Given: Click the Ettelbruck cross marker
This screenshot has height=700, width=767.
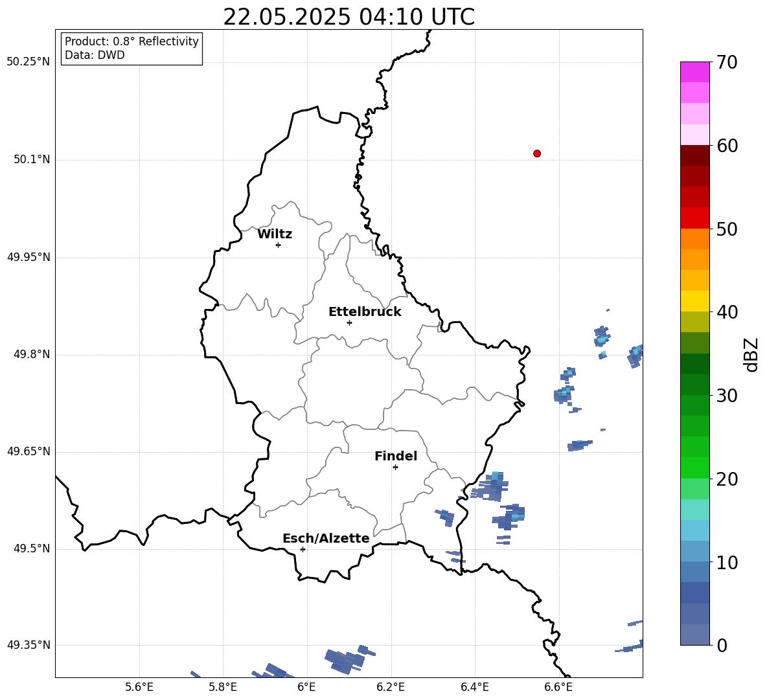Looking at the screenshot, I should click(x=349, y=322).
